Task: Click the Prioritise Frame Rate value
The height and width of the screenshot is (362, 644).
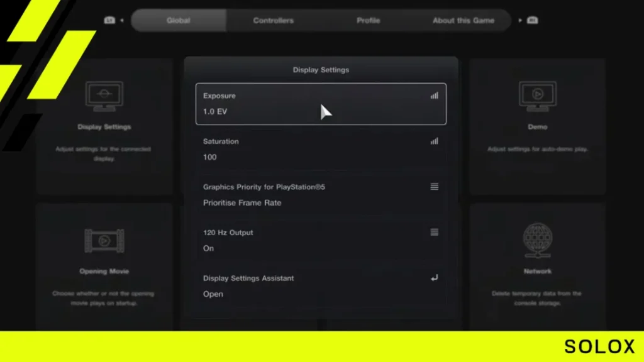Action: [242, 203]
